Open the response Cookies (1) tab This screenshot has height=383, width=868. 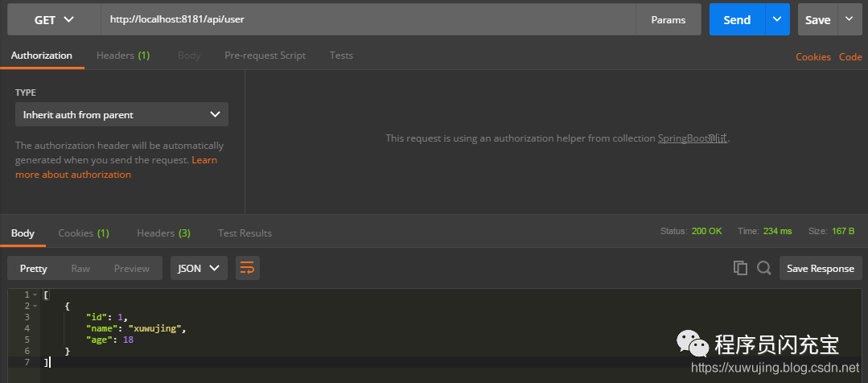84,233
